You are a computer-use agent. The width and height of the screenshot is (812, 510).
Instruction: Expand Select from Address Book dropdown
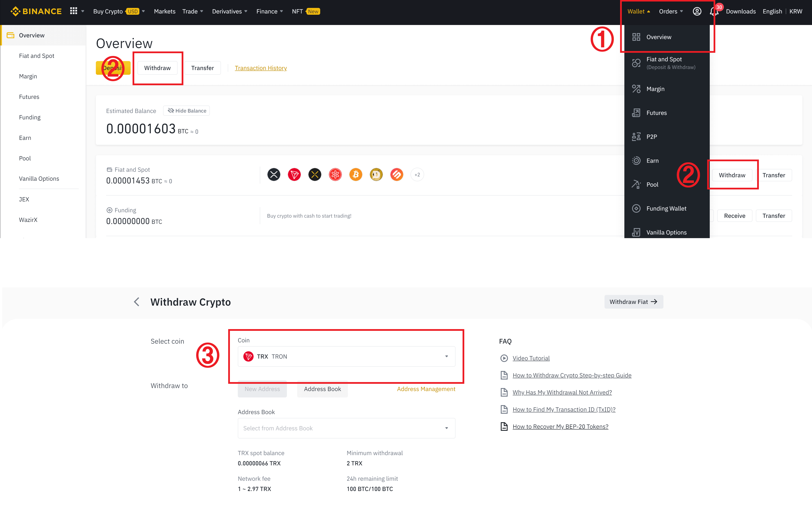coord(346,428)
